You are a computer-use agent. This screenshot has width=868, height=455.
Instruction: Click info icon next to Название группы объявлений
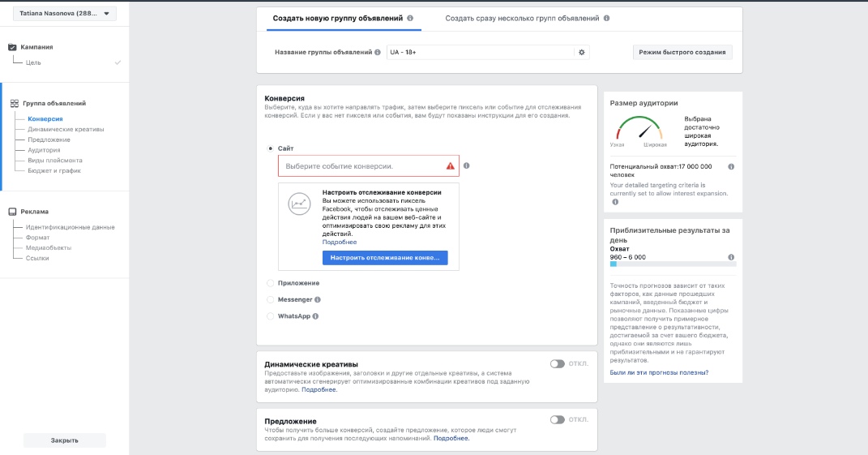point(378,53)
